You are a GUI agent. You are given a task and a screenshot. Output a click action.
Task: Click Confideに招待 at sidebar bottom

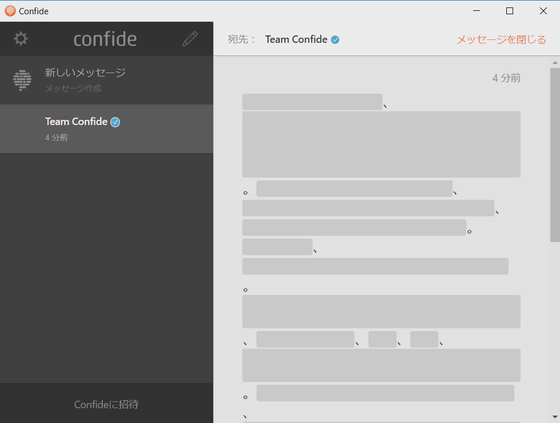click(x=106, y=404)
